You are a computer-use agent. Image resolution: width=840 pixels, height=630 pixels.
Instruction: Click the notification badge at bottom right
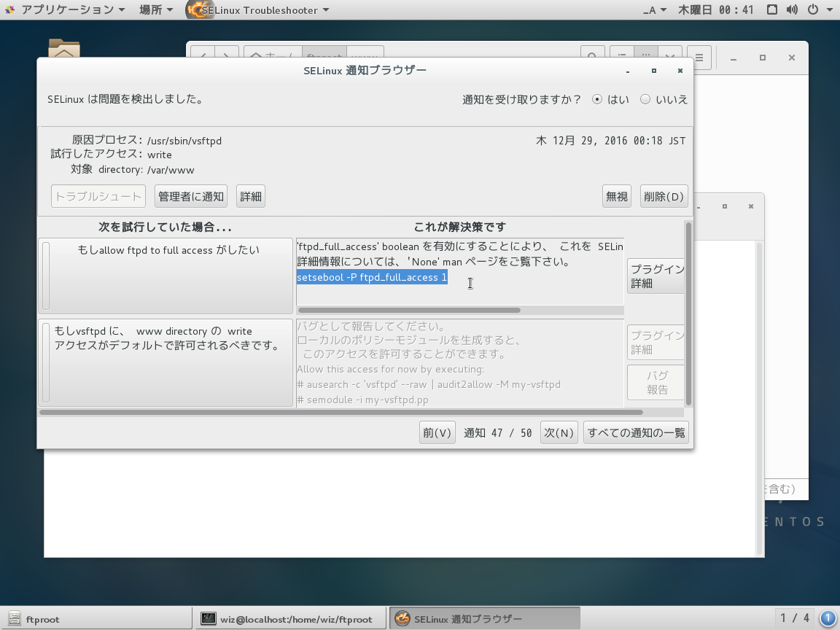(x=828, y=618)
